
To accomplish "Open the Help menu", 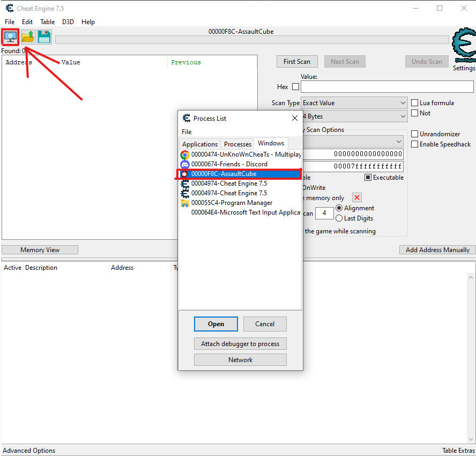I will coord(88,22).
